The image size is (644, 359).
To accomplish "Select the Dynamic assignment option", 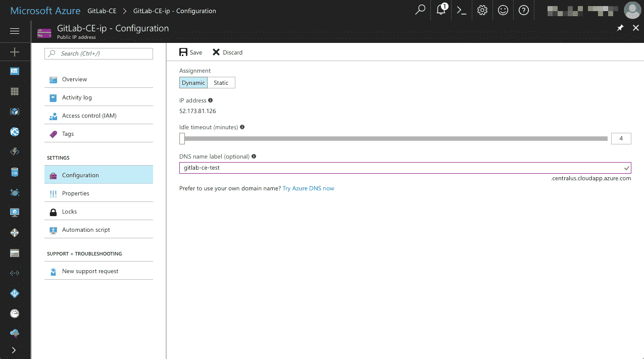I will 193,82.
